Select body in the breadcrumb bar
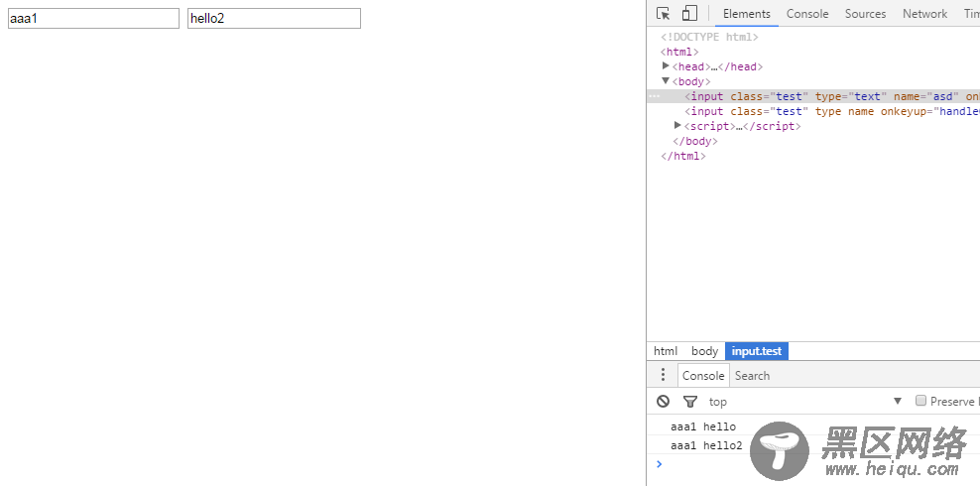 (704, 351)
